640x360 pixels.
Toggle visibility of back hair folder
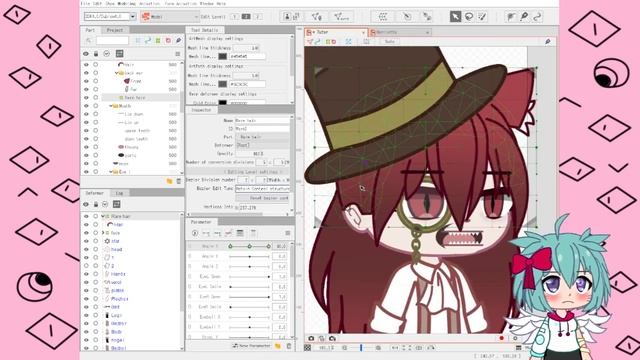tap(86, 73)
